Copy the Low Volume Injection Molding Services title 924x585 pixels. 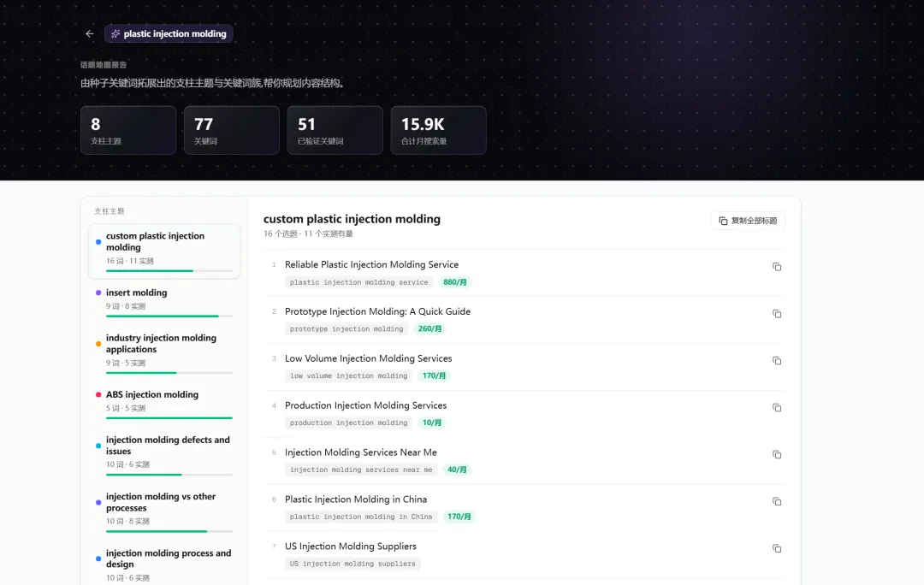point(777,361)
